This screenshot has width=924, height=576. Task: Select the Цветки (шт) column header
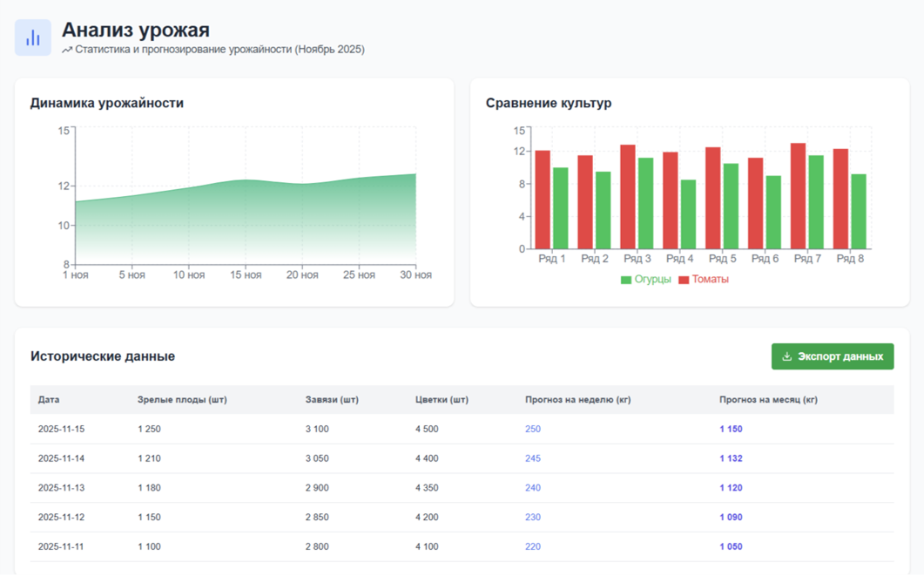pos(442,400)
